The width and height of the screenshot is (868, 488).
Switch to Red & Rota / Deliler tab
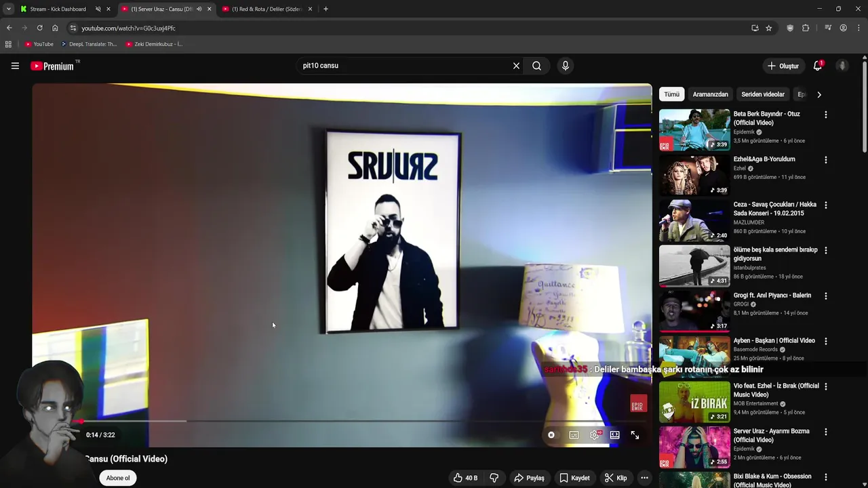(267, 9)
